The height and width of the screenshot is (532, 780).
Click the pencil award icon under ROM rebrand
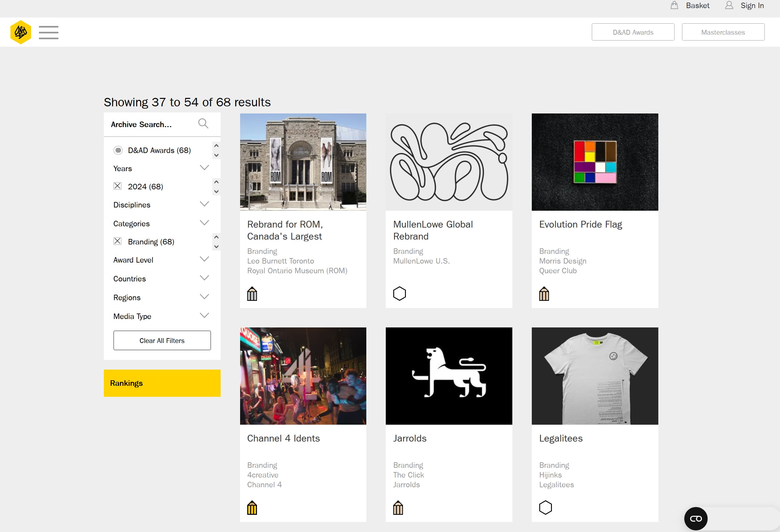(252, 293)
